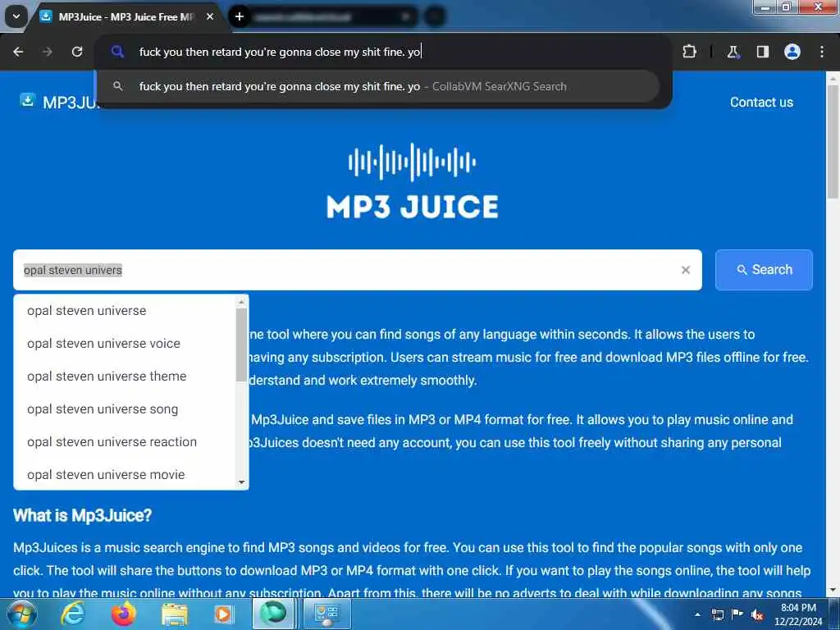Open the Windows Start orb
Screen dimensions: 840x630
(21, 614)
